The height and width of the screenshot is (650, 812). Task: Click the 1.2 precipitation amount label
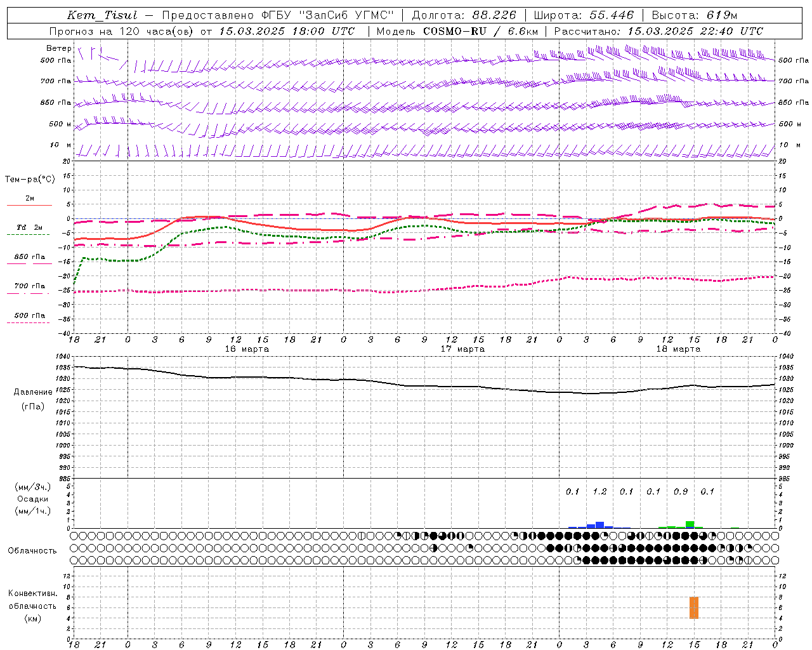(x=599, y=491)
